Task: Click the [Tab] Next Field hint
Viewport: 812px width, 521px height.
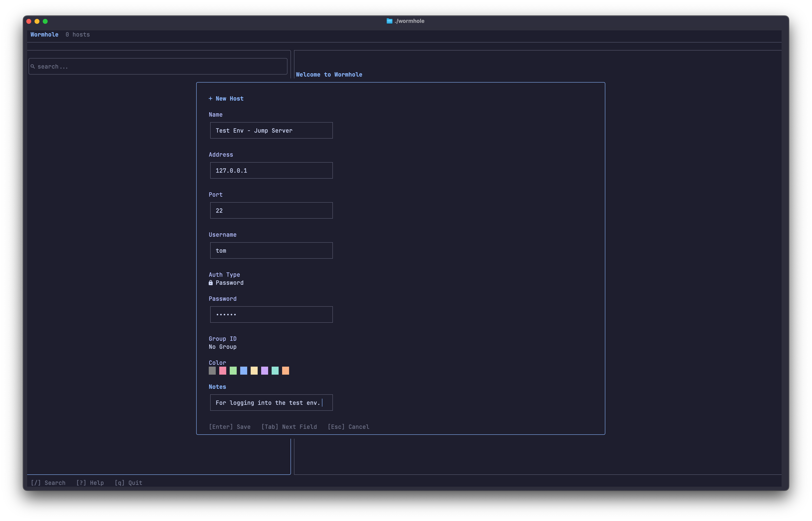Action: pyautogui.click(x=289, y=427)
